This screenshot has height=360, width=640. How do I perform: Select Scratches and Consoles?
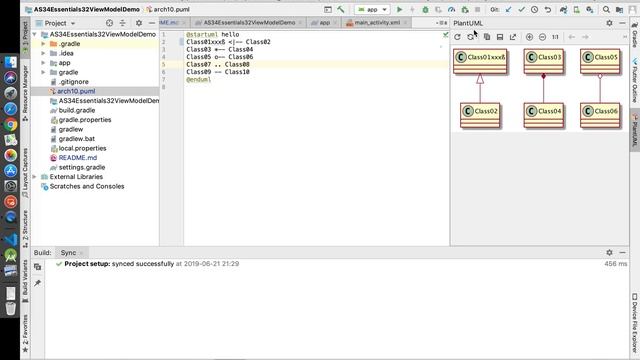coord(87,187)
